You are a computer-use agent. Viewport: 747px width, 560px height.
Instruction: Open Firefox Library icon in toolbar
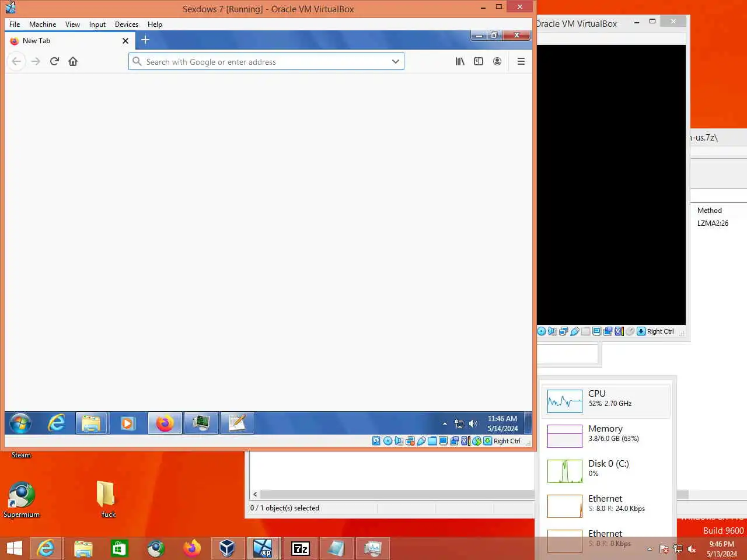click(460, 61)
